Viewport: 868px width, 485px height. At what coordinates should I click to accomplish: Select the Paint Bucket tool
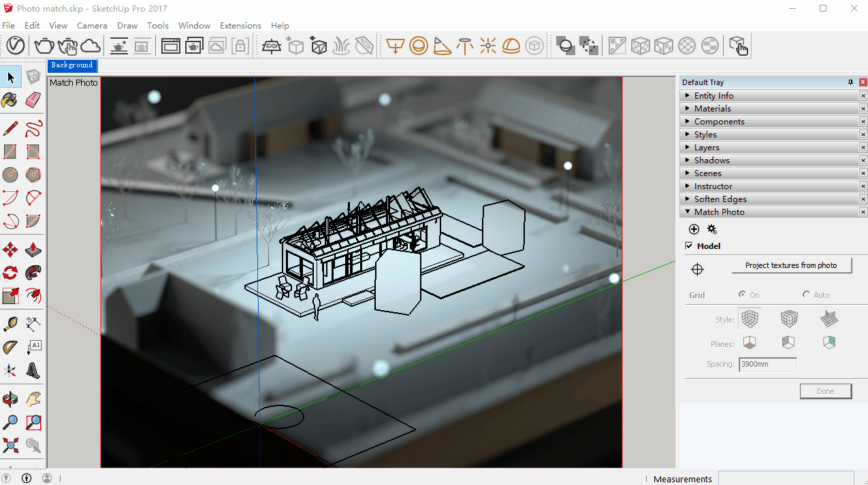(10, 100)
